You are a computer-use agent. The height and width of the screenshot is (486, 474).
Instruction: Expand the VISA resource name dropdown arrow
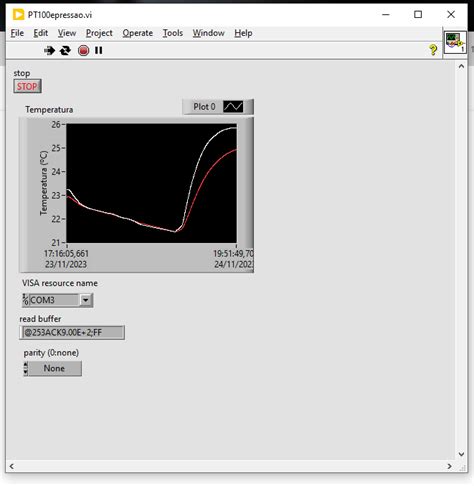click(x=86, y=300)
